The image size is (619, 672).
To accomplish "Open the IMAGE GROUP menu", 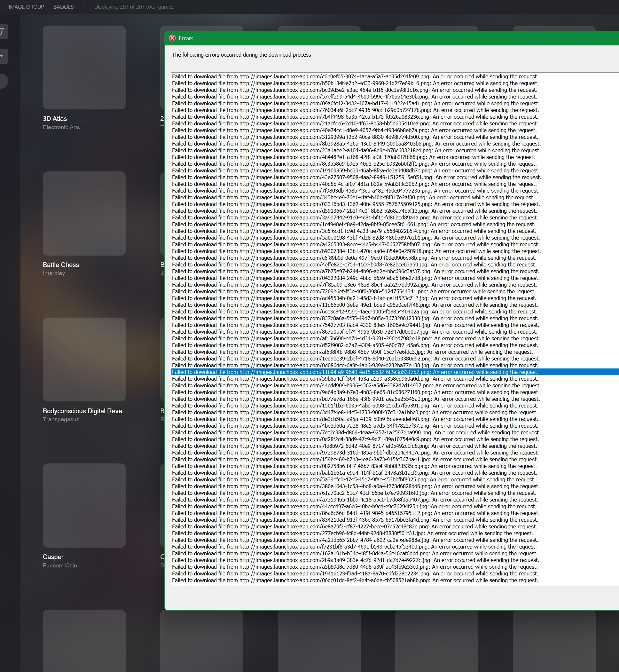I will click(x=26, y=7).
